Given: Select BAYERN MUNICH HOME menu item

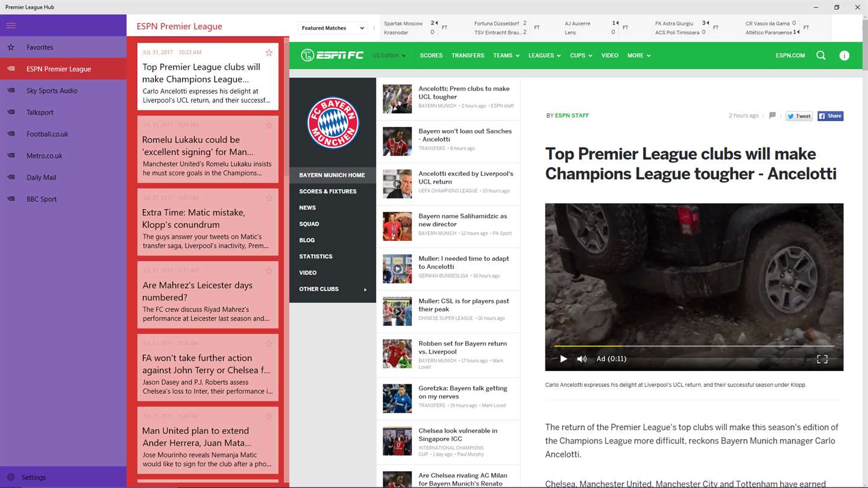Looking at the screenshot, I should [333, 175].
